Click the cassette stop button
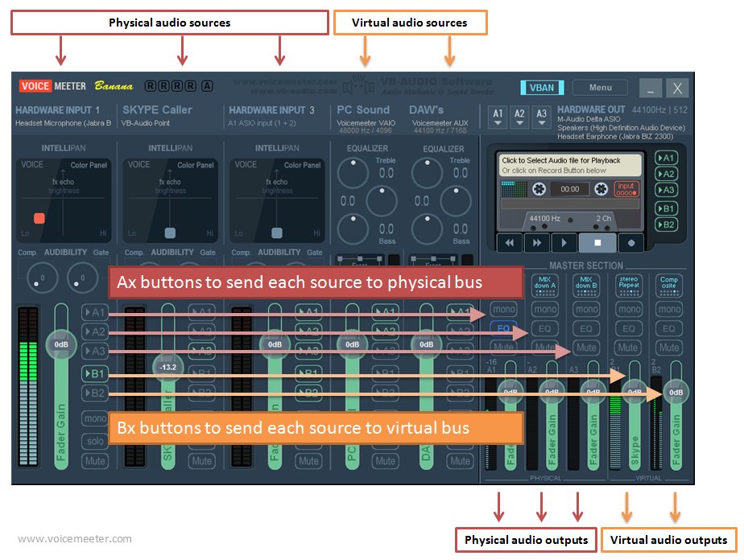The width and height of the screenshot is (744, 560). point(597,243)
